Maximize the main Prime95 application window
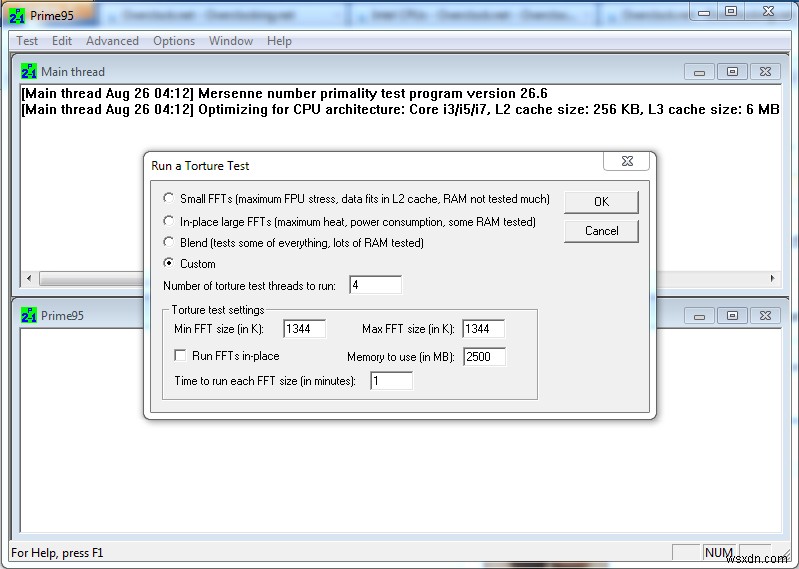 (x=731, y=12)
